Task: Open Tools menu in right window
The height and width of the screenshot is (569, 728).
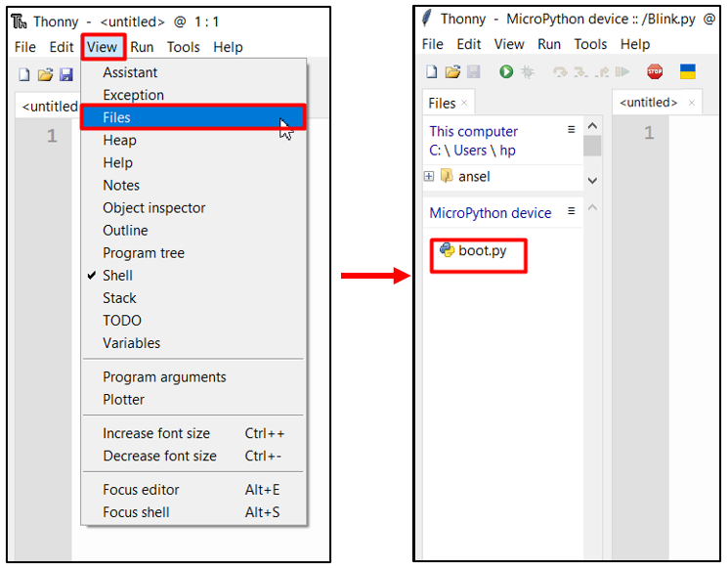Action: pyautogui.click(x=590, y=44)
